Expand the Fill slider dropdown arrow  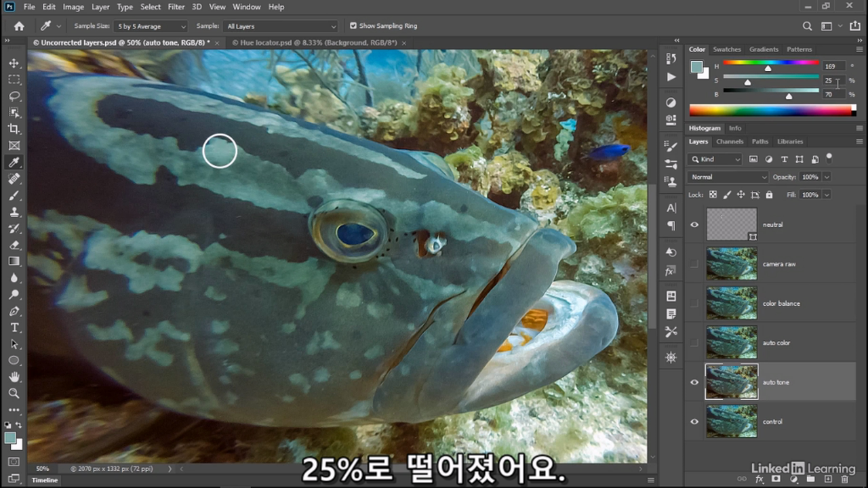coord(827,195)
